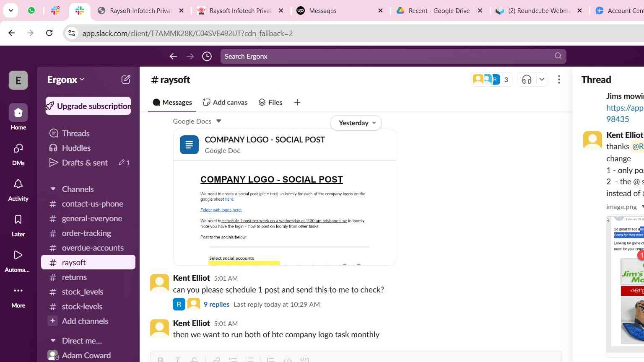Open Drafts & sent

click(x=88, y=163)
